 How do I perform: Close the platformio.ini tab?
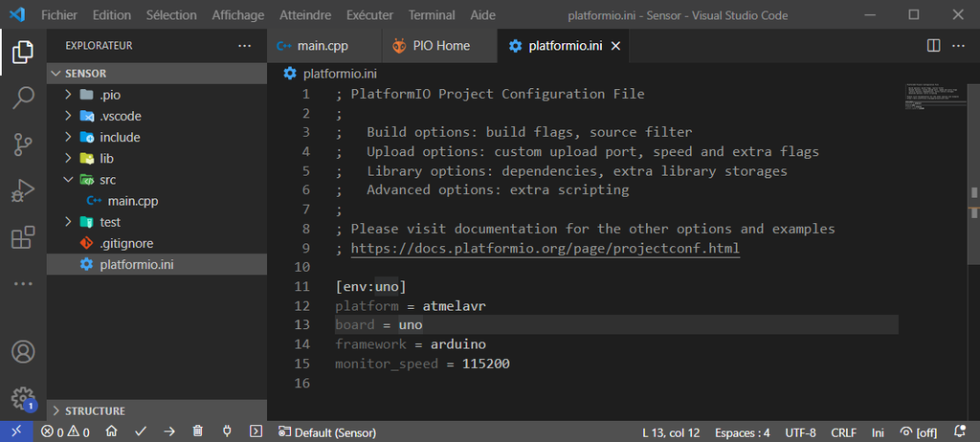[615, 46]
